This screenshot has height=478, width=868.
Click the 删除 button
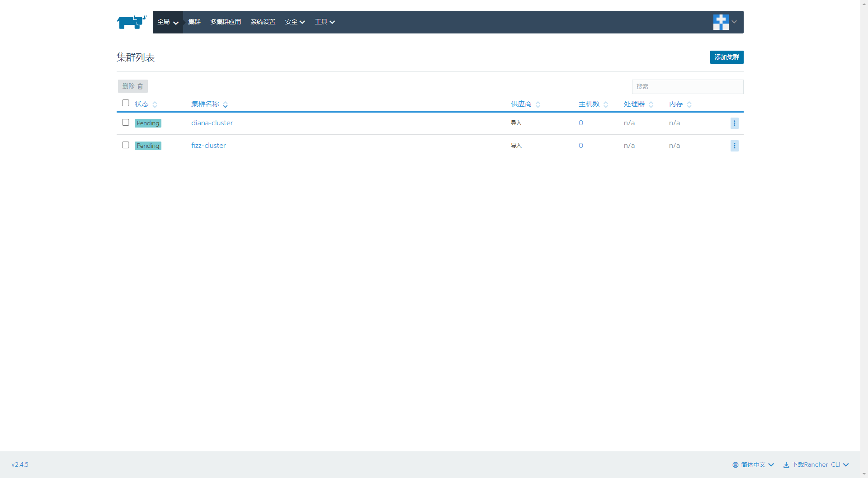click(x=133, y=86)
